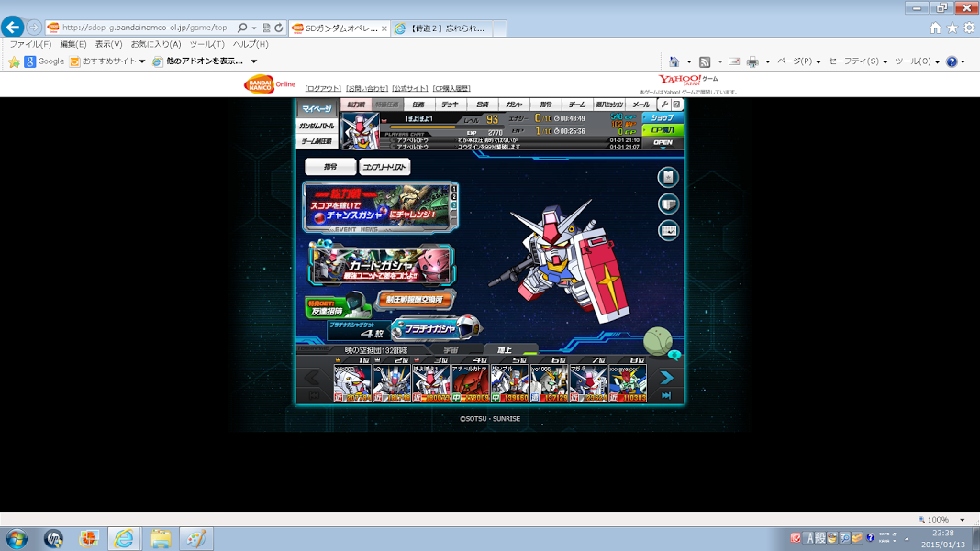980x551 pixels.
Task: Toggle the compatibility view icon in address bar
Action: pos(267,28)
